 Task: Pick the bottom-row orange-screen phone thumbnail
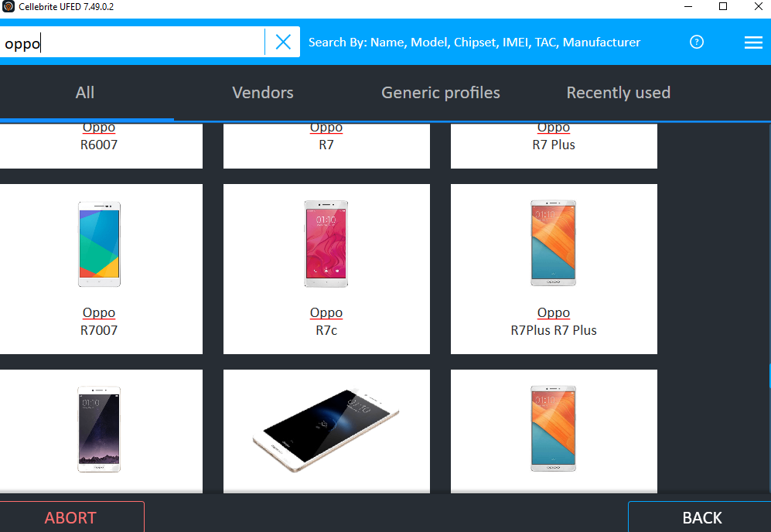[x=554, y=428]
